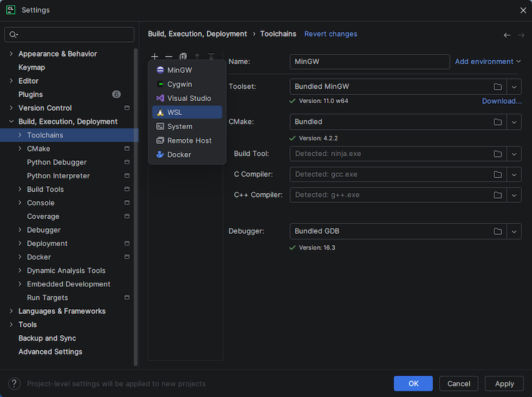Click the project-level icon beside CMake
Image resolution: width=532 pixels, height=397 pixels.
coord(127,148)
